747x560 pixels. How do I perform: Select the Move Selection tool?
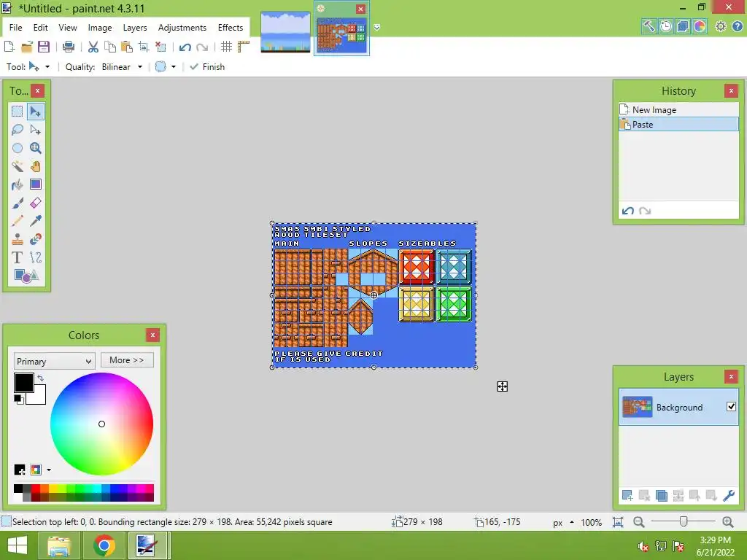pyautogui.click(x=35, y=130)
